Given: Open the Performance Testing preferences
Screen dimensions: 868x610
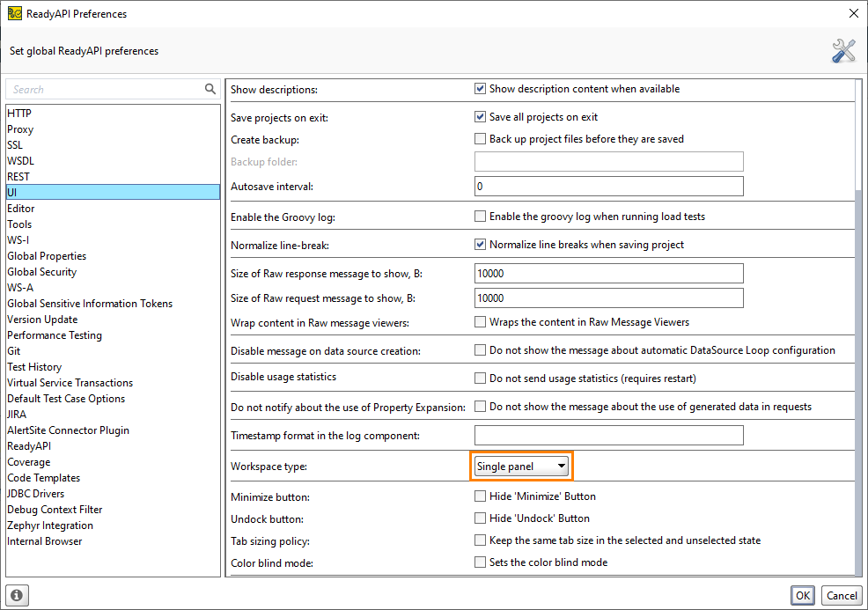Looking at the screenshot, I should pyautogui.click(x=54, y=334).
